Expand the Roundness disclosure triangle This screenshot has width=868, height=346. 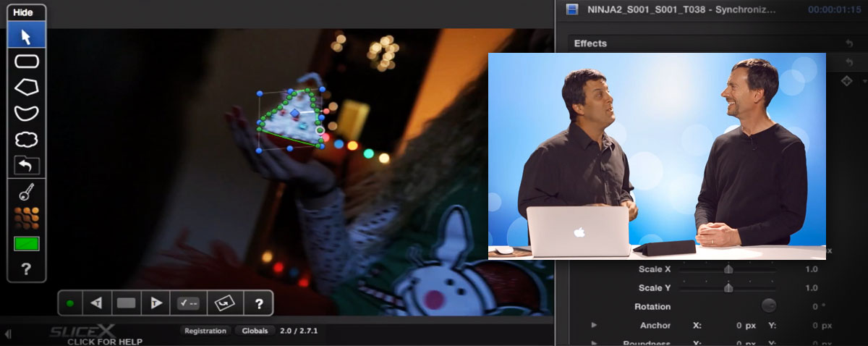point(594,343)
